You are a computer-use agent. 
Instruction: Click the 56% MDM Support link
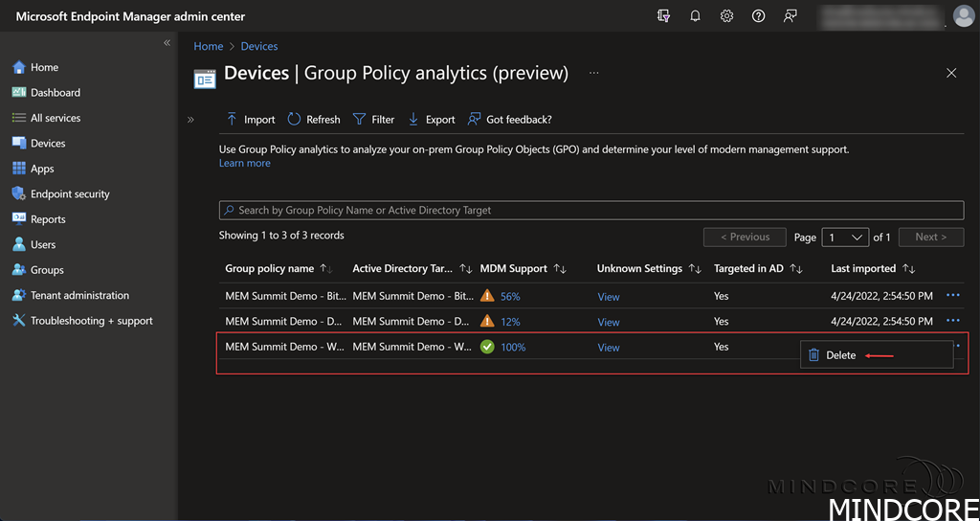(x=510, y=297)
